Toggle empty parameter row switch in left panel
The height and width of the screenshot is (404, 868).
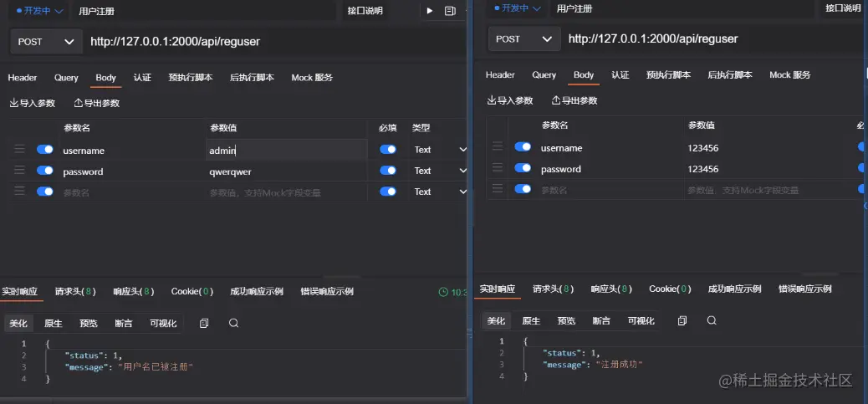coord(45,192)
